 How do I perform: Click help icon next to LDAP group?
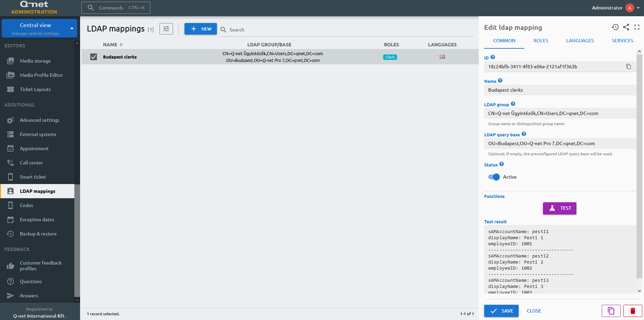coord(513,104)
